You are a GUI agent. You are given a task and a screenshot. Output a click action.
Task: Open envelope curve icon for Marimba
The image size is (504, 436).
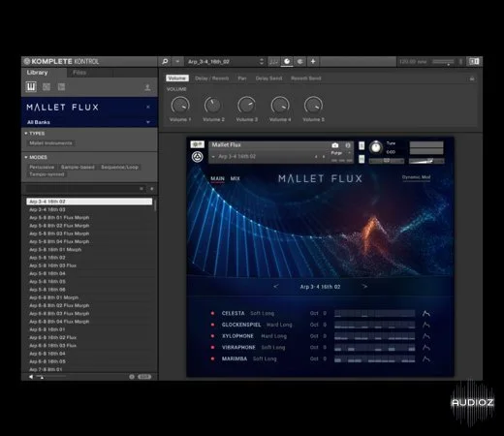426,358
